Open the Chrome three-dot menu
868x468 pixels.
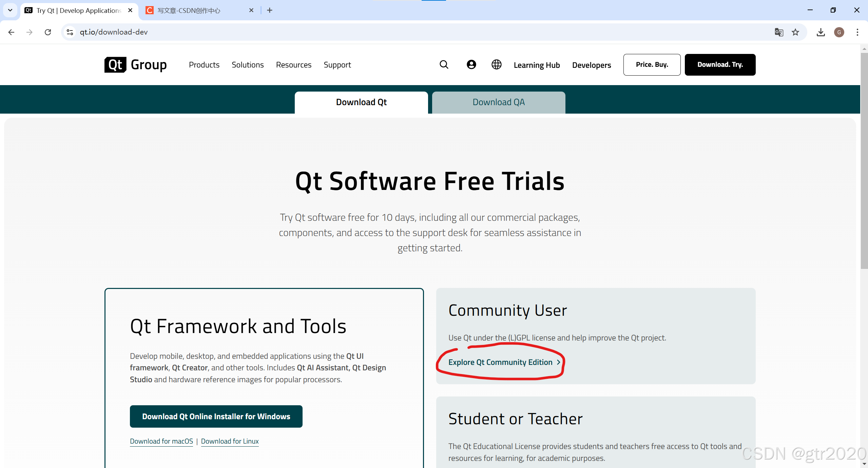857,32
